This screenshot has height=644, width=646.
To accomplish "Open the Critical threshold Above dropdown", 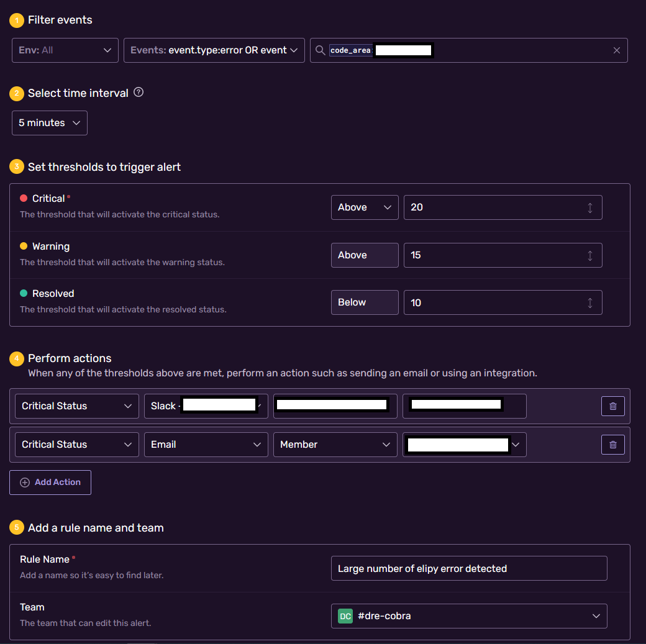I will click(365, 207).
